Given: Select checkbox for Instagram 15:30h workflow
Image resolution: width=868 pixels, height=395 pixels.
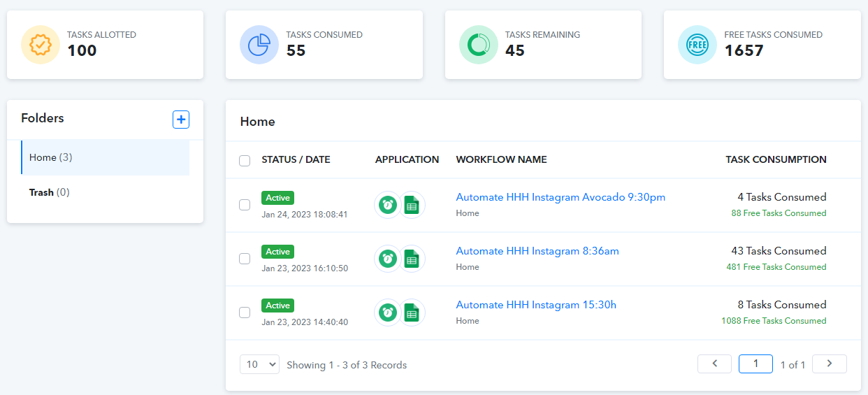Looking at the screenshot, I should coord(245,313).
